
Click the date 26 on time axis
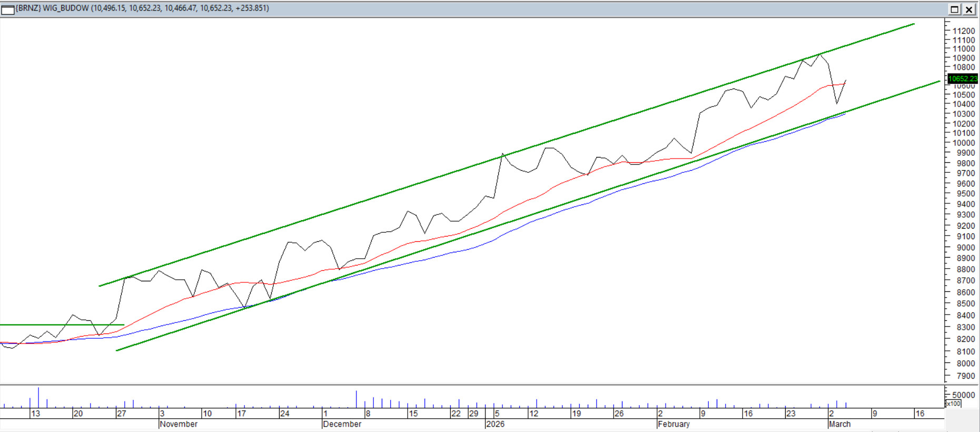(x=619, y=414)
